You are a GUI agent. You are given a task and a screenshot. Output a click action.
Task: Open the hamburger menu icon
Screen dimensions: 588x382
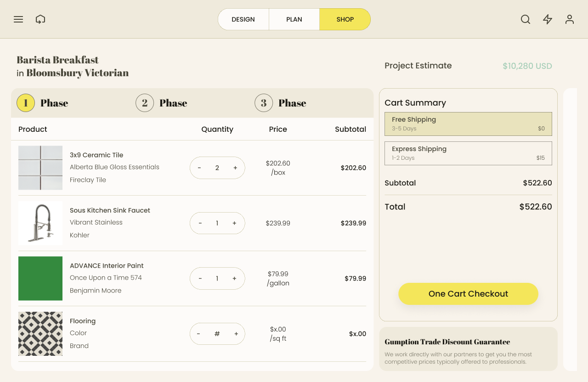click(18, 19)
